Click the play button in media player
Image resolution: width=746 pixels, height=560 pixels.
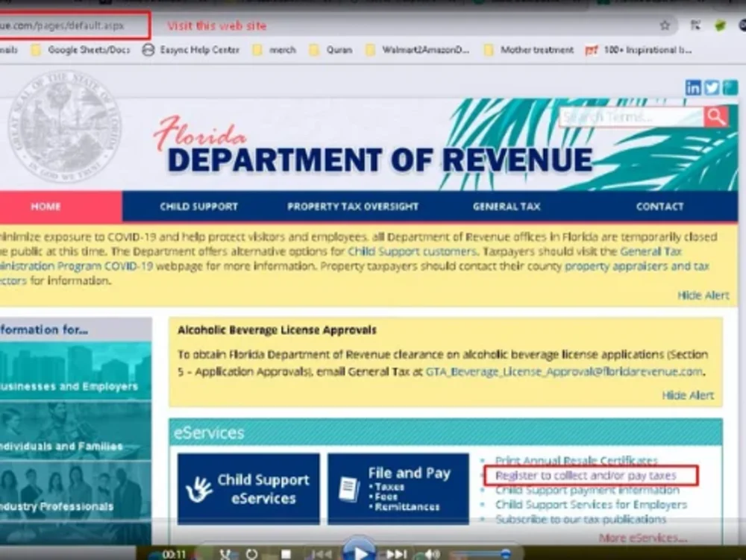360,552
